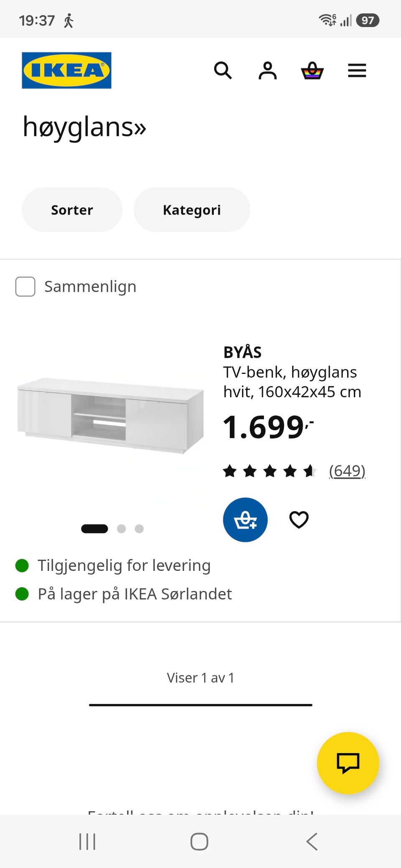Open the Kategori filter
The height and width of the screenshot is (868, 401).
(192, 209)
